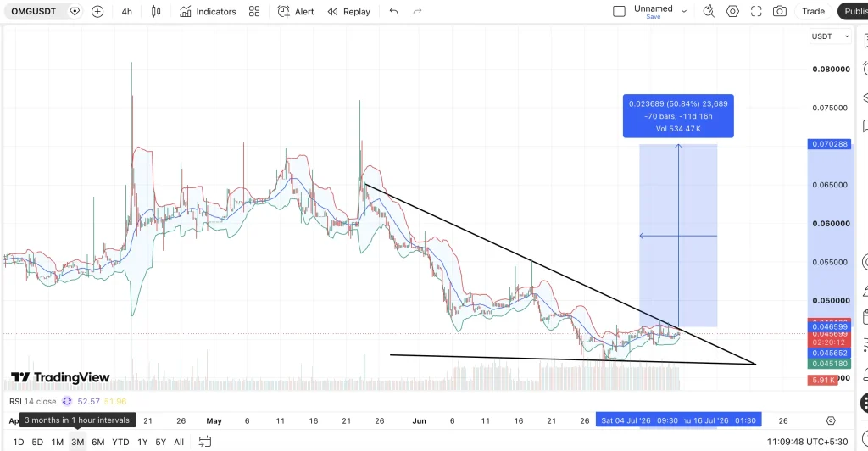
Task: Click the 5.91 K volume label
Action: (x=822, y=380)
